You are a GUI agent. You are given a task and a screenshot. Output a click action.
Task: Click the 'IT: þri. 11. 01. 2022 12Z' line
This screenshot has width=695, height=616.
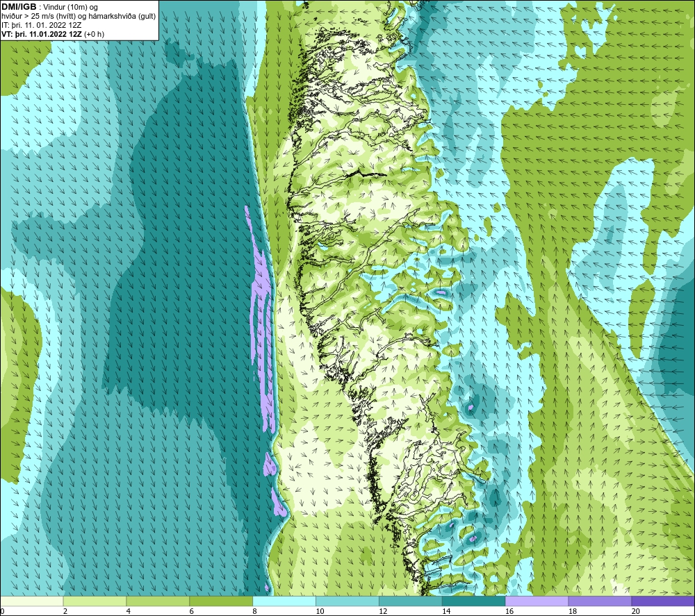41,25
